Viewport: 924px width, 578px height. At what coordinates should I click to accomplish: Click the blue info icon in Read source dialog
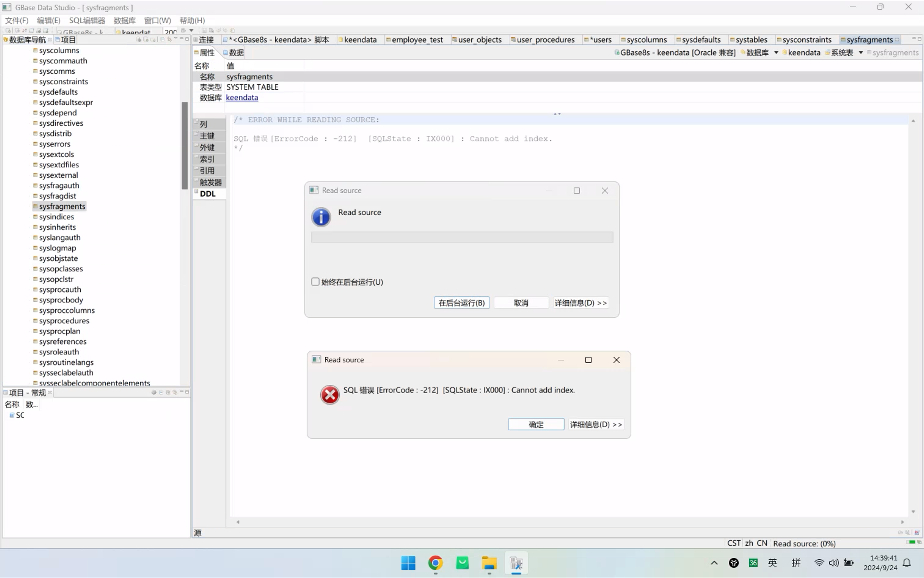[x=321, y=217]
